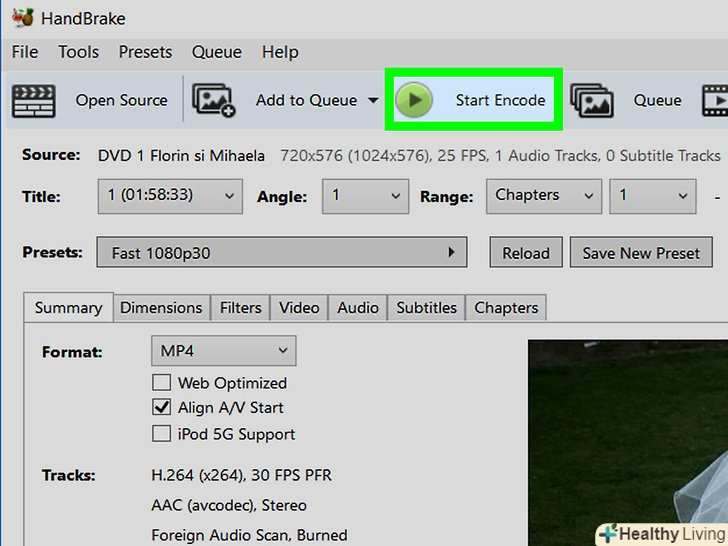
Task: Click the Start Encode label
Action: (500, 100)
